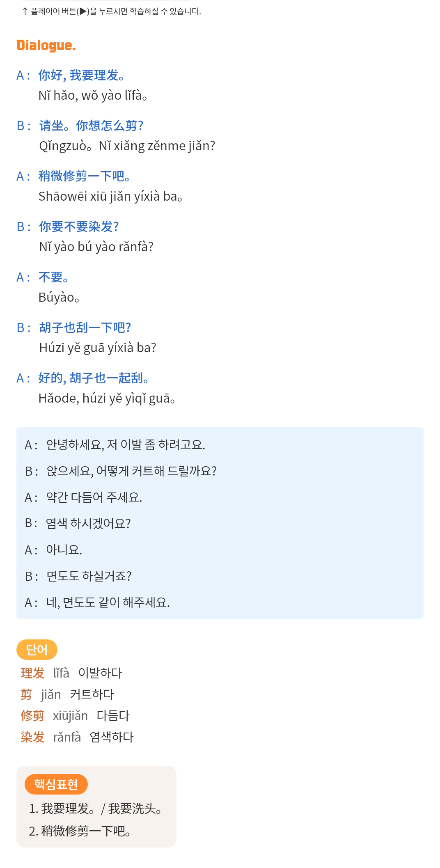Click the short blue reply 不要

coord(53,277)
